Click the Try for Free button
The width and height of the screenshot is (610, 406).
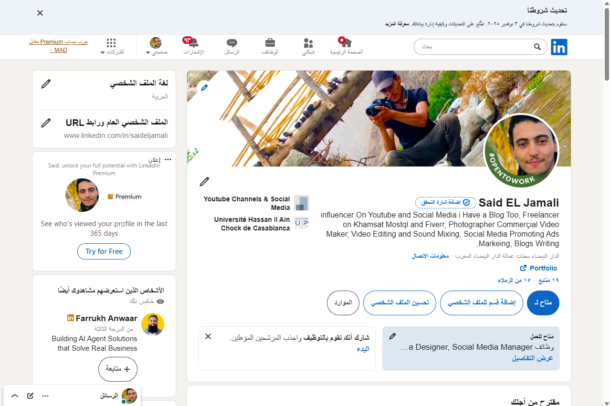click(x=104, y=251)
